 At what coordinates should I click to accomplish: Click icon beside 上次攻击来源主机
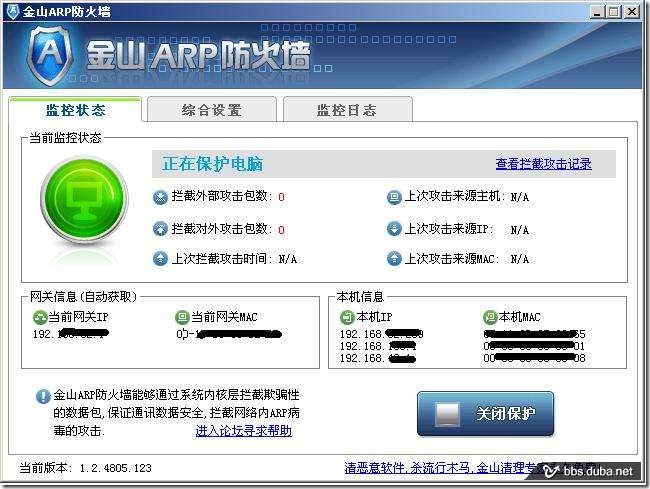click(394, 197)
